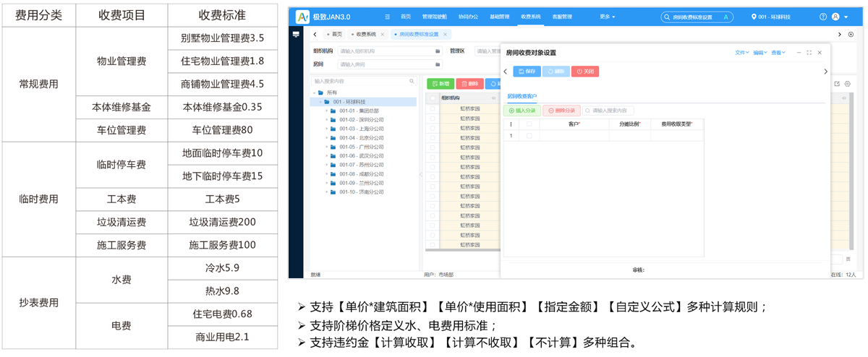This screenshot has width=868, height=357.
Task: Maximize the 房间收费对象设置 dialog
Action: pyautogui.click(x=809, y=53)
